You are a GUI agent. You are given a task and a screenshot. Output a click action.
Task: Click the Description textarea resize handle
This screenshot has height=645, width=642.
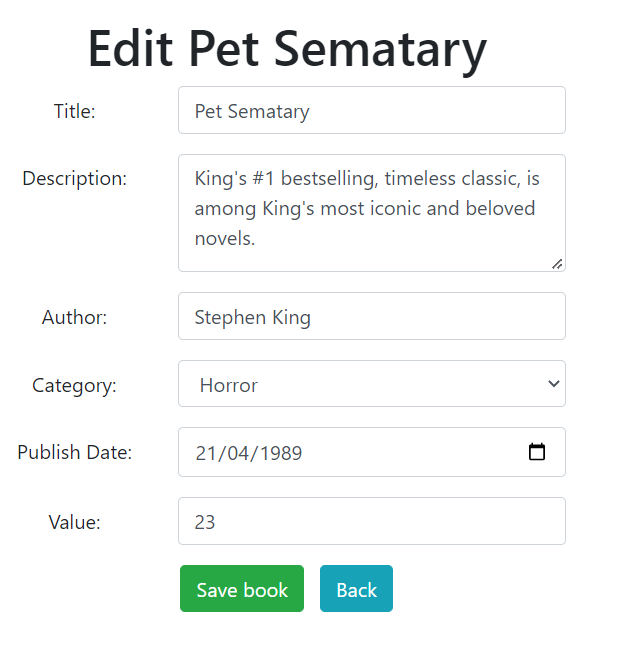point(557,263)
